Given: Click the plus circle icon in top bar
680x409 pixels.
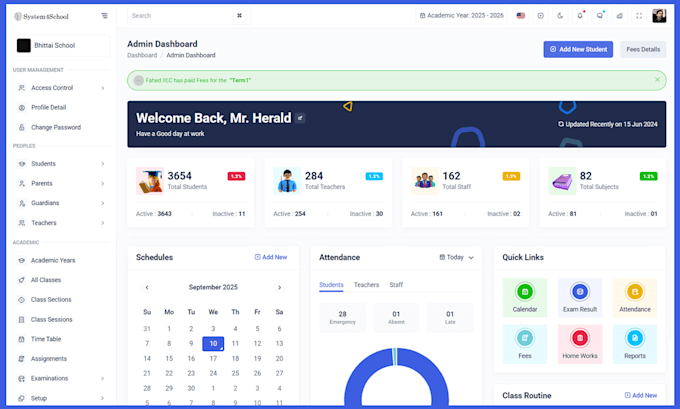Looking at the screenshot, I should (540, 16).
